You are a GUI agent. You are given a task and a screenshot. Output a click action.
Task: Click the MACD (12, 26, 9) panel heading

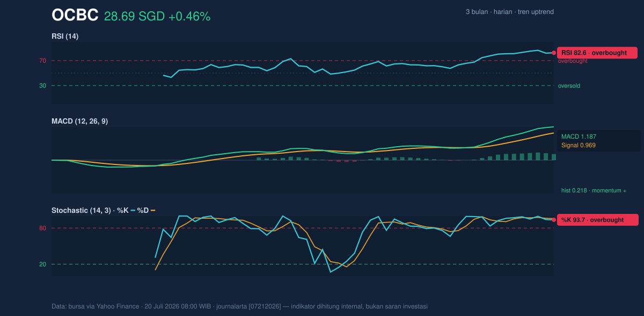79,121
